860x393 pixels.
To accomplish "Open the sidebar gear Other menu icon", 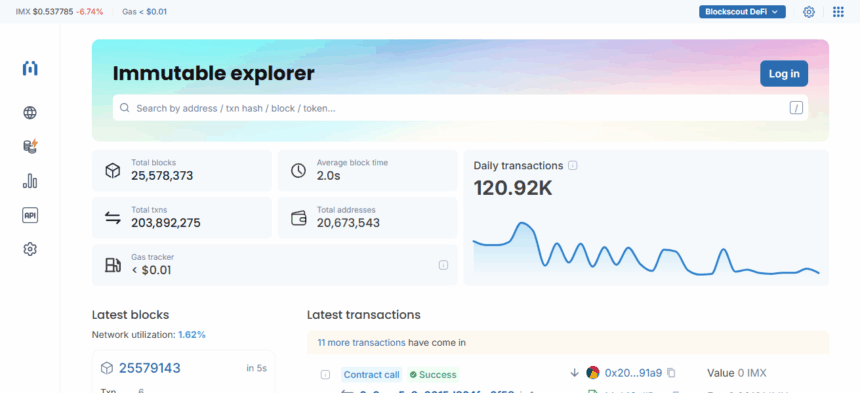I will pyautogui.click(x=30, y=249).
